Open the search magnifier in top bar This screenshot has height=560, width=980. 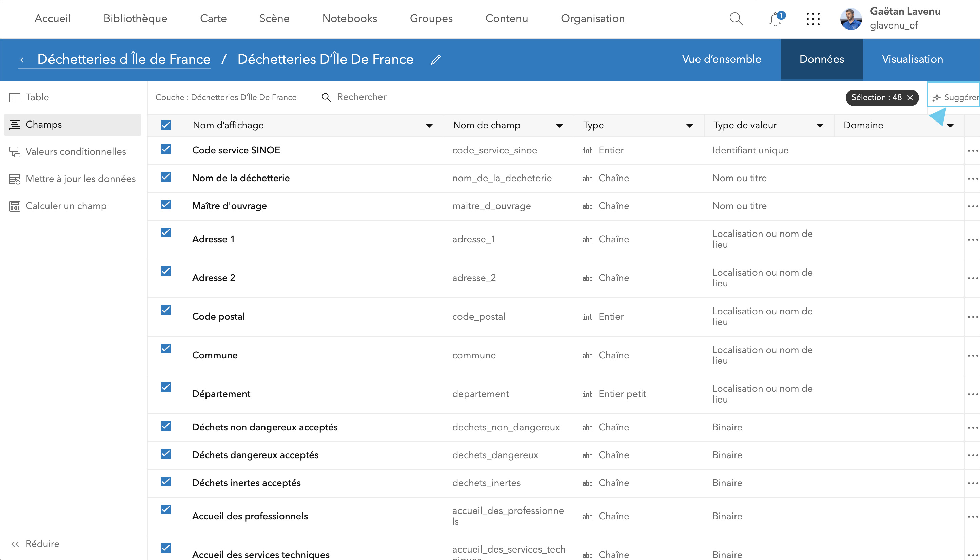click(x=736, y=18)
